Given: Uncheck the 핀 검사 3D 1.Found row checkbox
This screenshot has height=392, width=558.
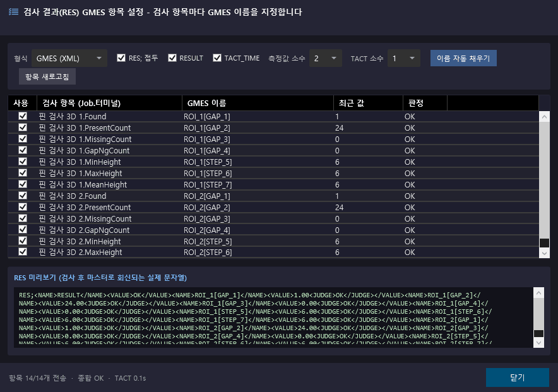Looking at the screenshot, I should (23, 116).
